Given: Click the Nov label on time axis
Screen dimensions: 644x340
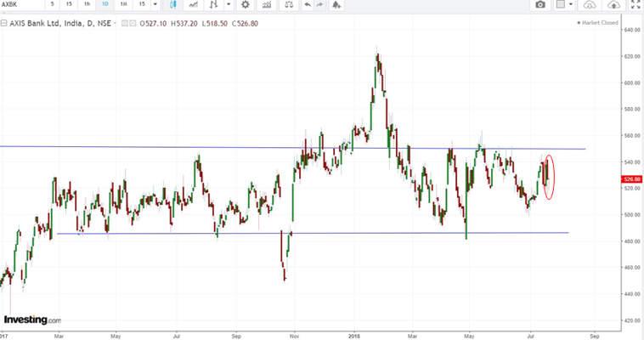Looking at the screenshot, I should pyautogui.click(x=294, y=337).
